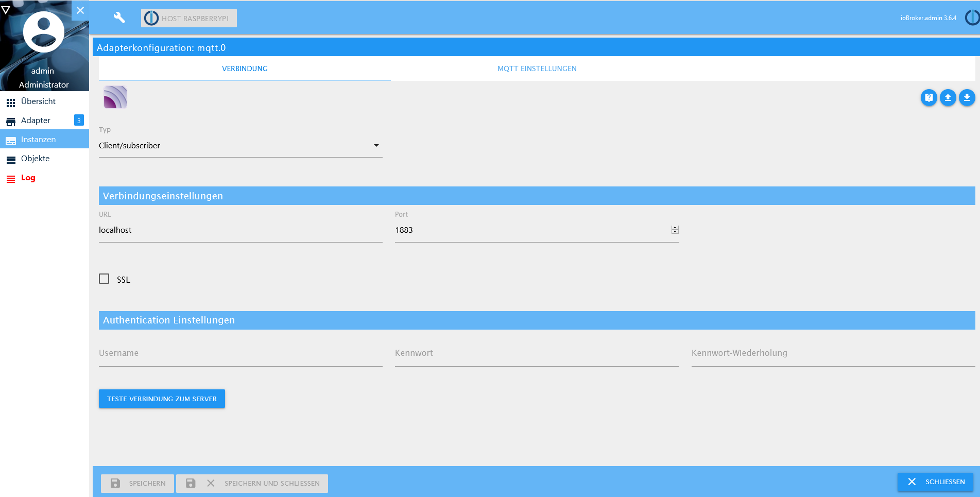This screenshot has width=980, height=497.
Task: Open the Typ dropdown Client/subscriber
Action: click(240, 146)
